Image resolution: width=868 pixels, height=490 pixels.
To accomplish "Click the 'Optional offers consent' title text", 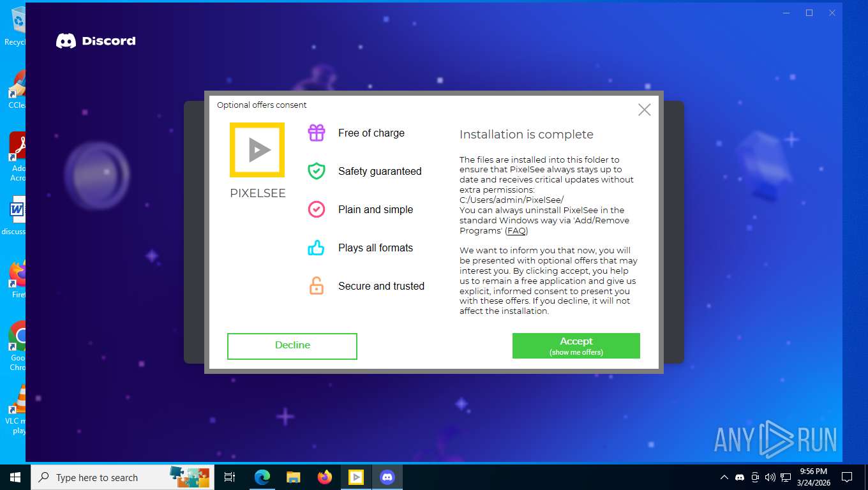I will [x=262, y=105].
